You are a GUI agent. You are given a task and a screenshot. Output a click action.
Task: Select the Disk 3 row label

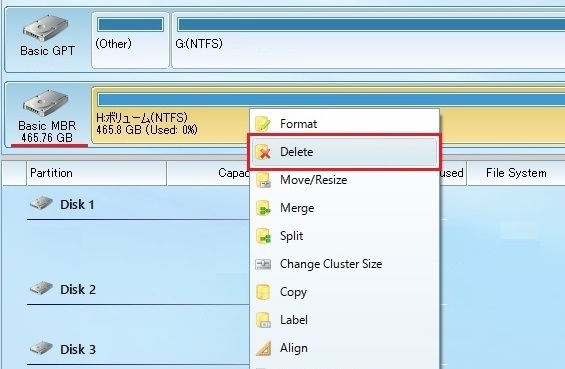click(x=78, y=350)
